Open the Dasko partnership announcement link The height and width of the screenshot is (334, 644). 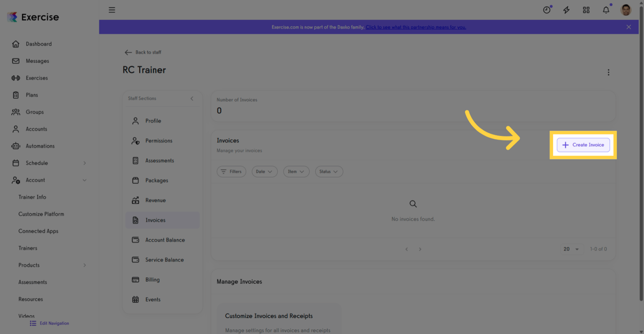point(415,27)
